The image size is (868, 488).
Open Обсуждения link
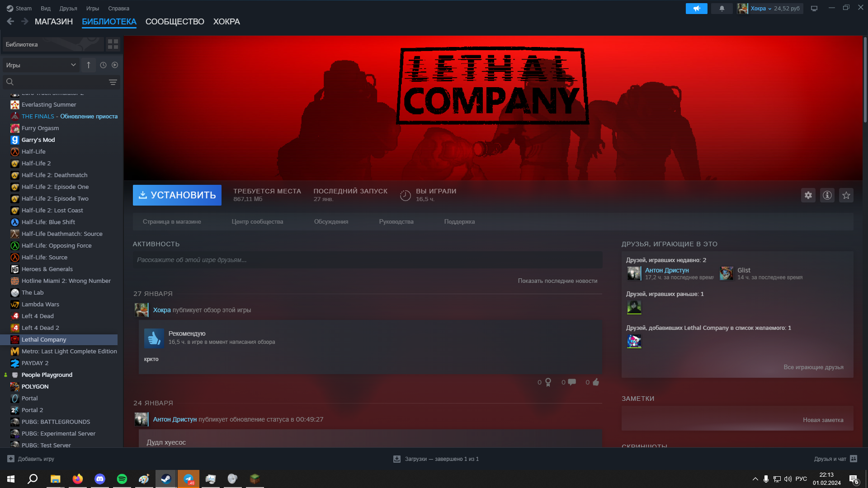331,222
